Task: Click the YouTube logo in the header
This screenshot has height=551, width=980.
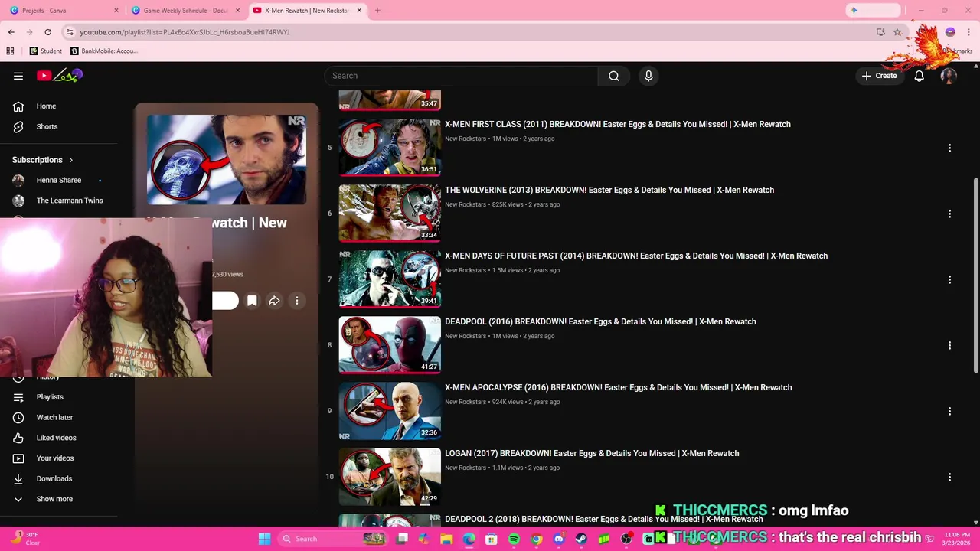Action: 59,76
